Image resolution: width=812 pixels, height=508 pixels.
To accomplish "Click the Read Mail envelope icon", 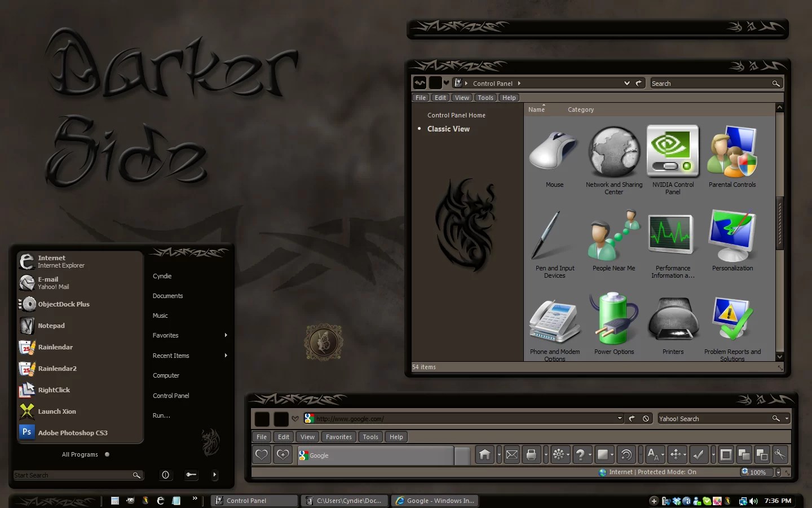I will pyautogui.click(x=512, y=455).
